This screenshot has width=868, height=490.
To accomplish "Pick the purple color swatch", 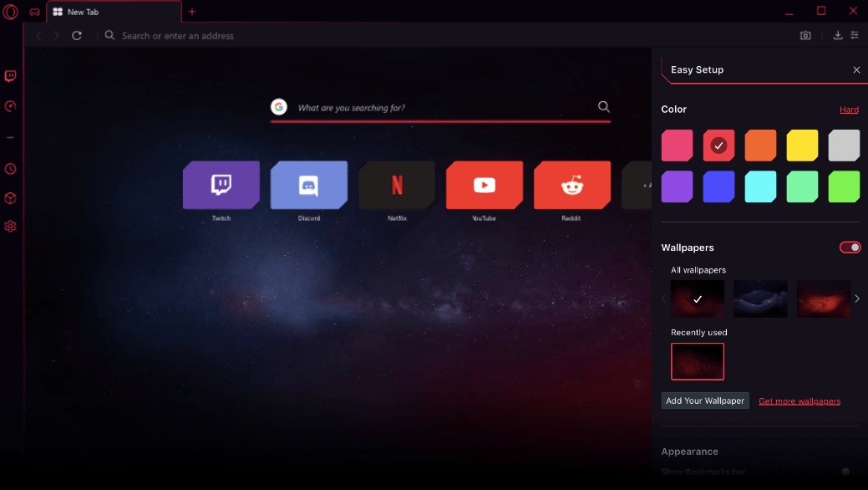I will tap(677, 186).
